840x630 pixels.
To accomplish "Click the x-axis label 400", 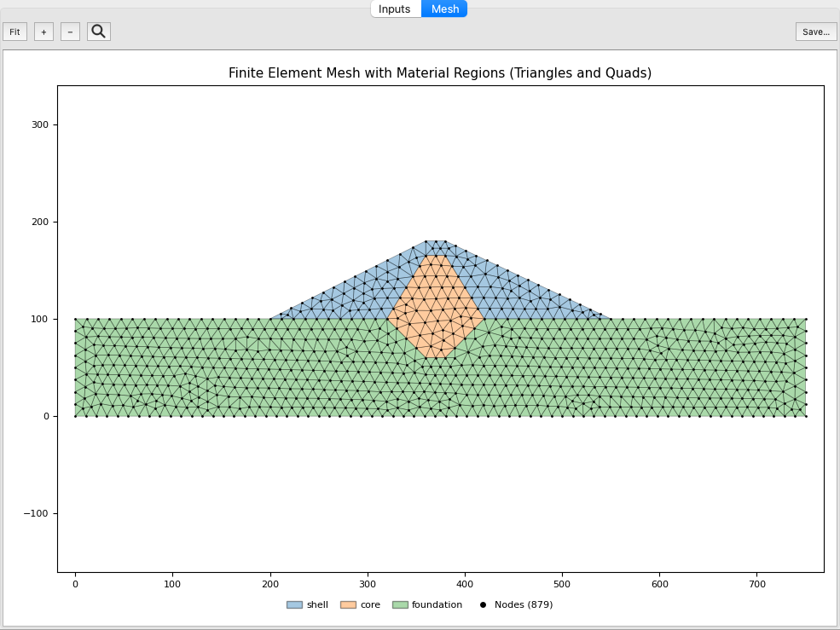I will (465, 585).
